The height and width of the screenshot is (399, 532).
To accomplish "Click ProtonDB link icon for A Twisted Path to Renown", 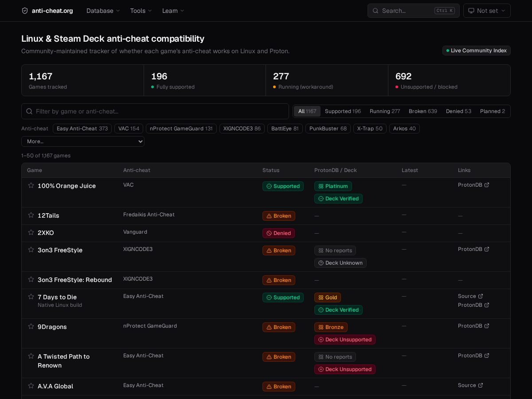I will click(x=487, y=356).
